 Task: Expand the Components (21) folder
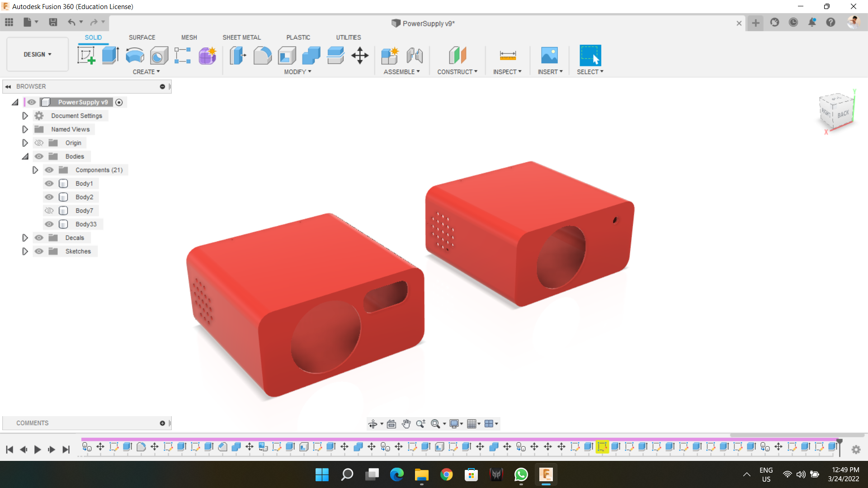click(35, 169)
